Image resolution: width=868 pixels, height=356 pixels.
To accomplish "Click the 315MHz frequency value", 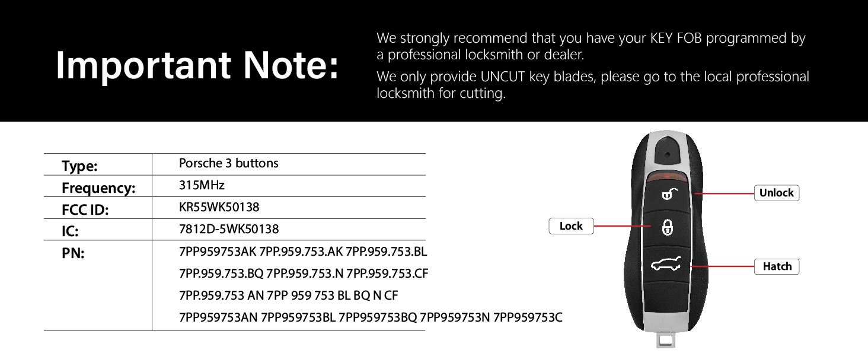I will point(202,185).
